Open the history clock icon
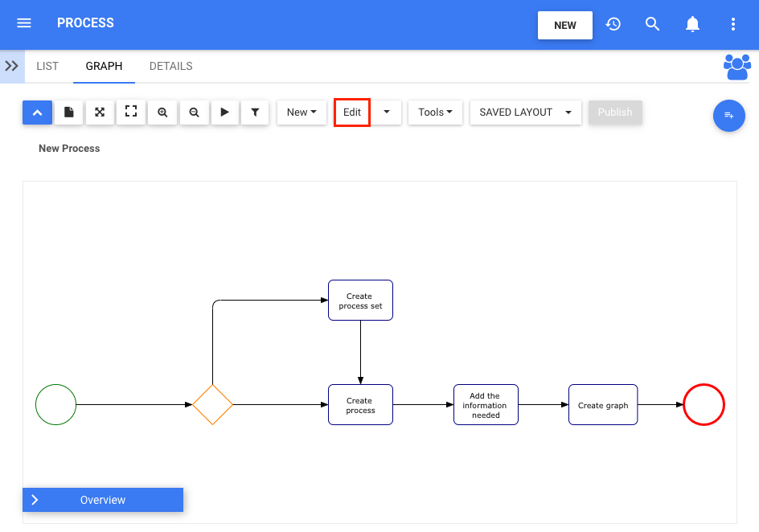Screen dimensions: 759x532 [x=613, y=24]
